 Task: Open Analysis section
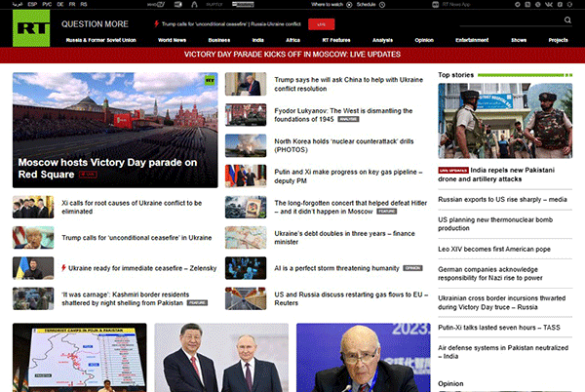tap(382, 40)
